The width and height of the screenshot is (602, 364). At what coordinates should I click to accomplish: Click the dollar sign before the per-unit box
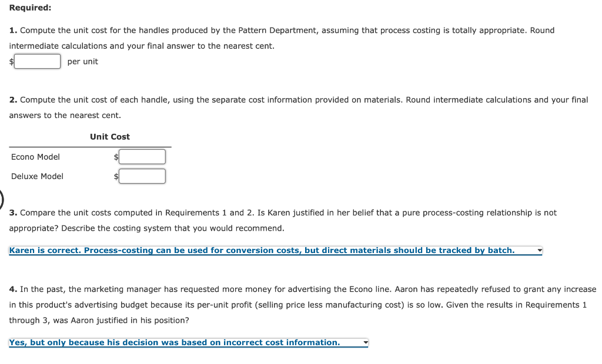pos(11,62)
